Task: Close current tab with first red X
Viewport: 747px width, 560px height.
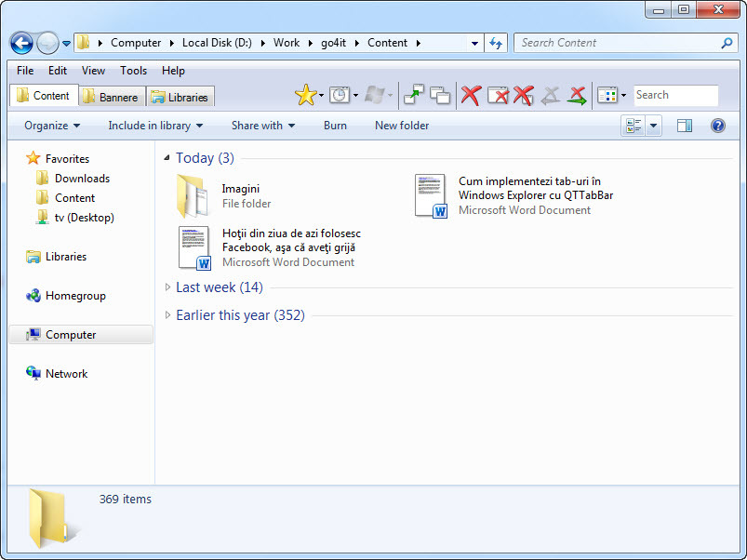Action: 471,95
